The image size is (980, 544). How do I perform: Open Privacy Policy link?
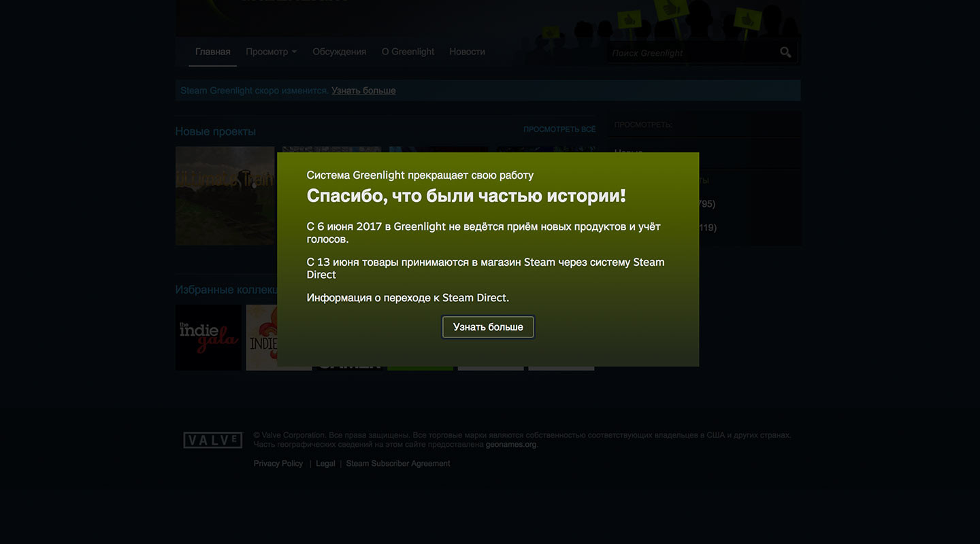click(278, 464)
